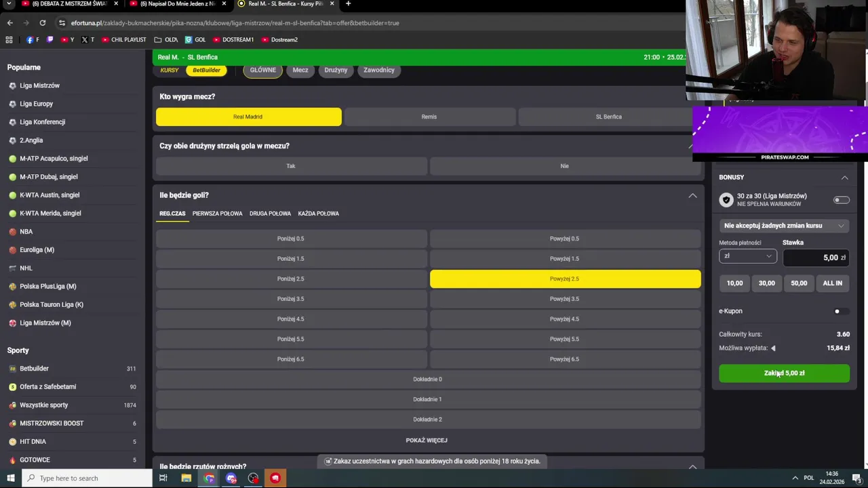
Task: Click the Betbuilder sidebar icon
Action: [12, 369]
